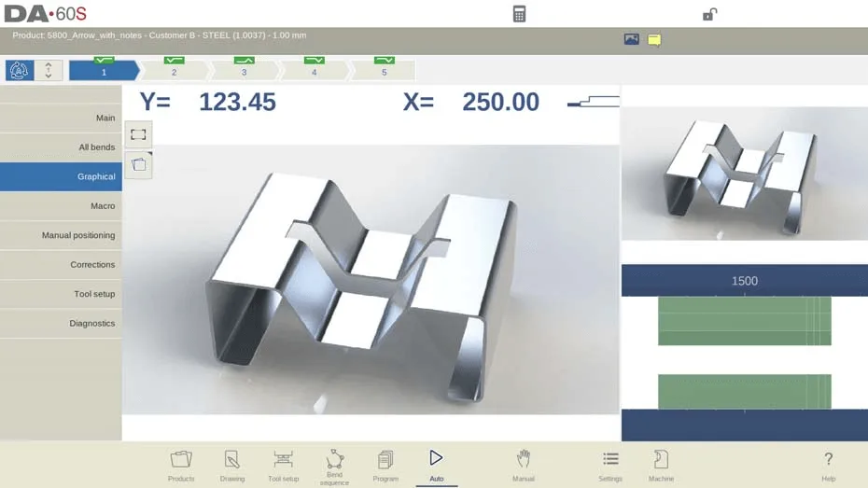Open the yellow notes icon
The height and width of the screenshot is (488, 868).
(x=654, y=40)
